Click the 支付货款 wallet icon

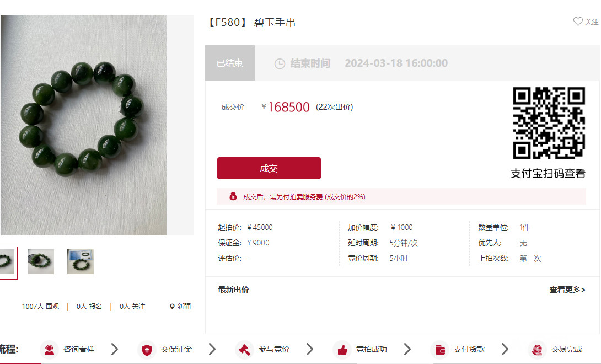(440, 350)
